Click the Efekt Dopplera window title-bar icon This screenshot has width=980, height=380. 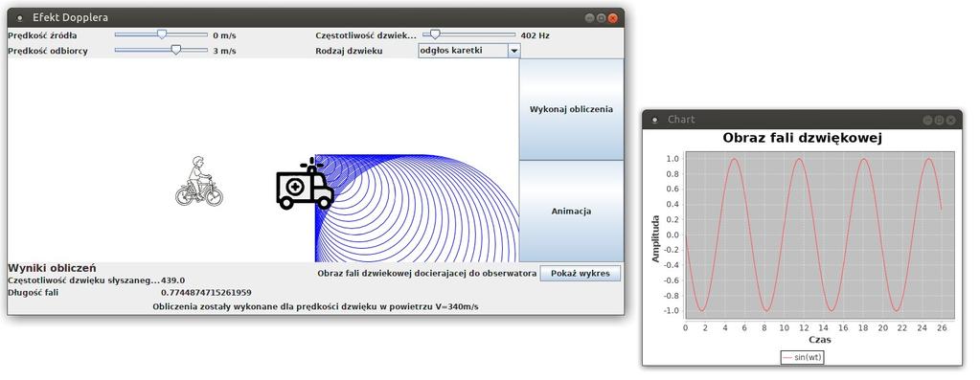20,18
